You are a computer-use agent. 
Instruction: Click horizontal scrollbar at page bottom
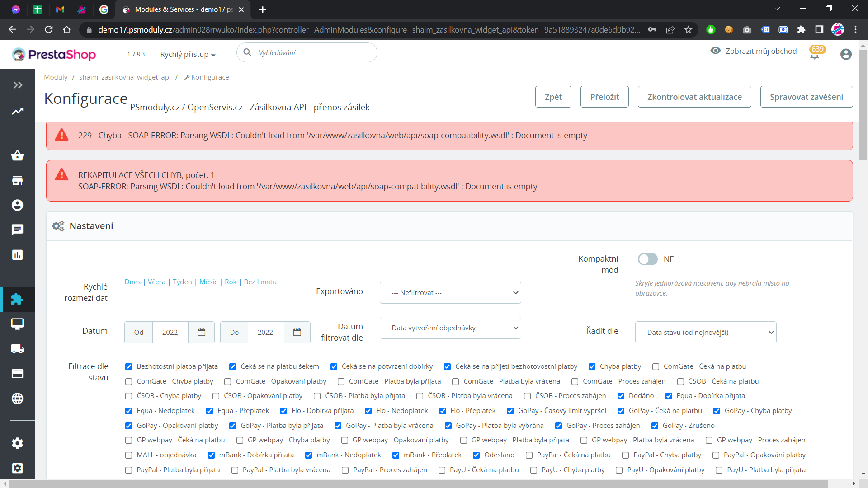pos(418,483)
